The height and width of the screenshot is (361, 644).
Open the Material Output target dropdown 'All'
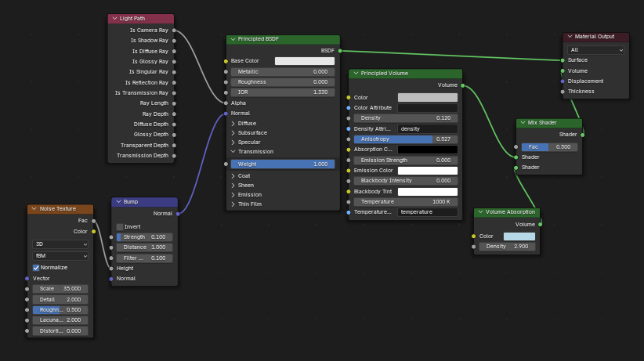point(596,49)
